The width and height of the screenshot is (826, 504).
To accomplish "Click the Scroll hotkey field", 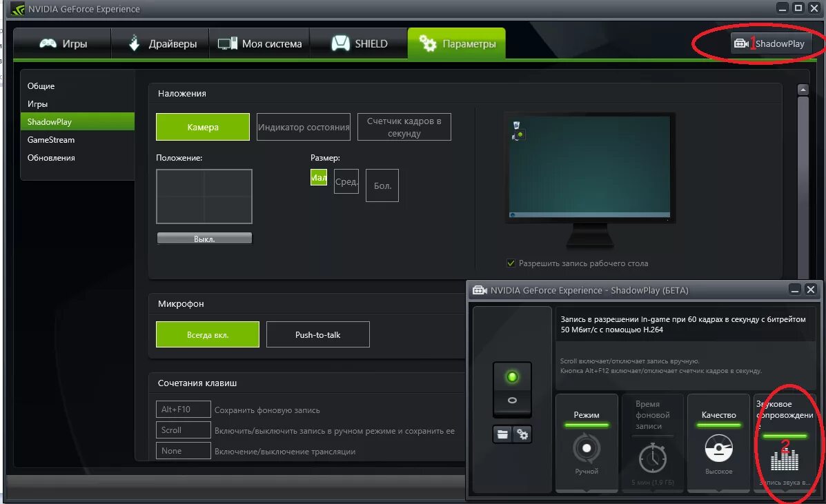I will (184, 430).
